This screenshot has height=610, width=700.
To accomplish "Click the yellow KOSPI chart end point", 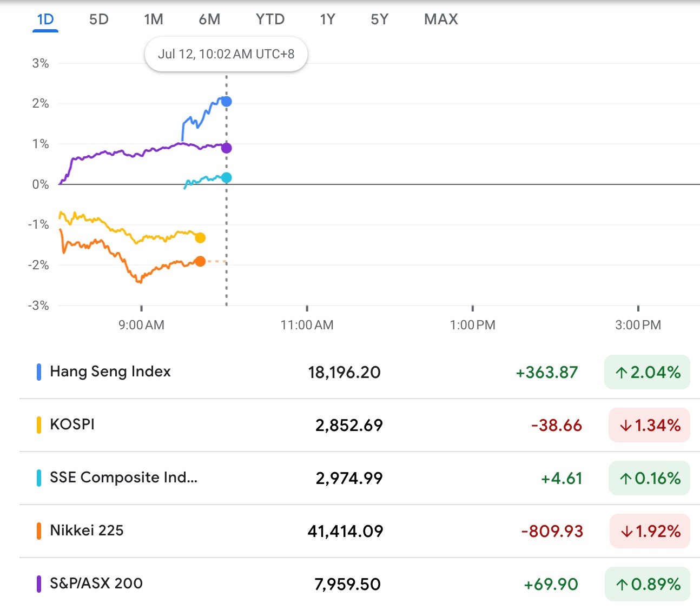I will point(200,238).
